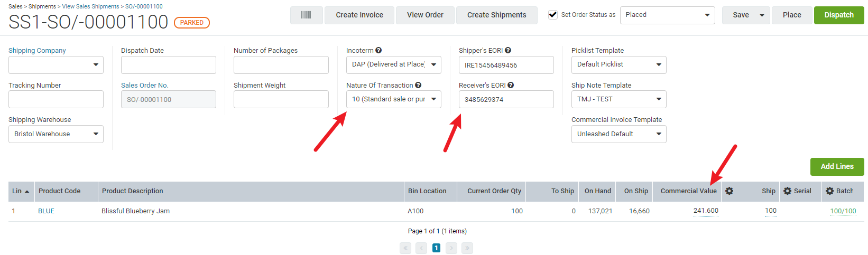Click the green Dispatch button
This screenshot has height=255, width=868.
click(x=839, y=15)
